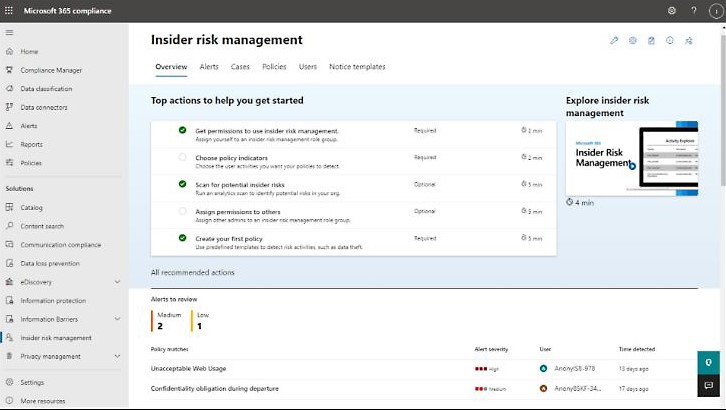Expand the eDiscovery chevron
This screenshot has height=410, width=726.
click(117, 282)
